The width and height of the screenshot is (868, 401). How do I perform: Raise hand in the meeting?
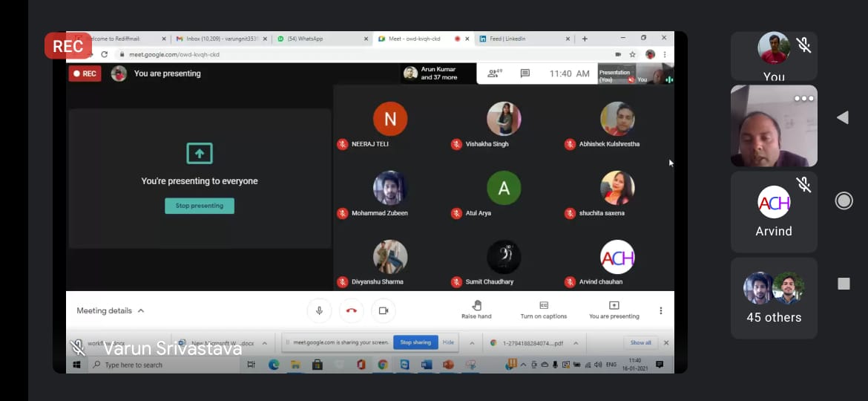pos(476,310)
